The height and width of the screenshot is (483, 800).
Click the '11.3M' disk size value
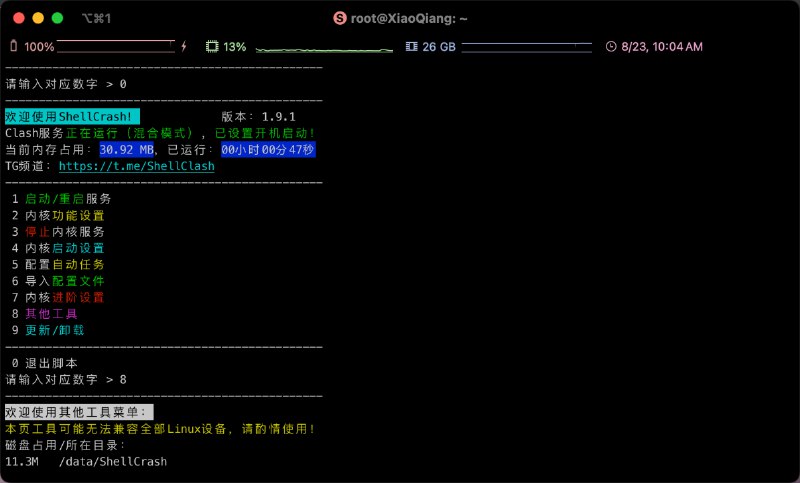(x=22, y=462)
